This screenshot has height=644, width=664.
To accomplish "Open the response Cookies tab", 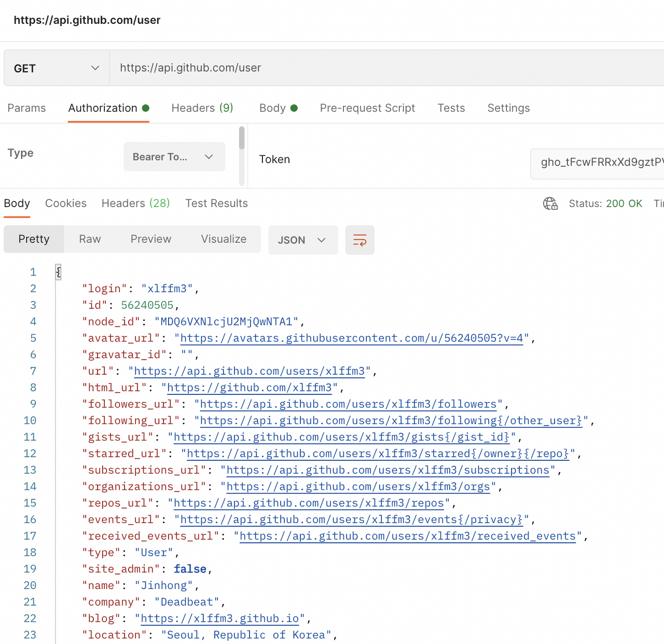I will 66,203.
